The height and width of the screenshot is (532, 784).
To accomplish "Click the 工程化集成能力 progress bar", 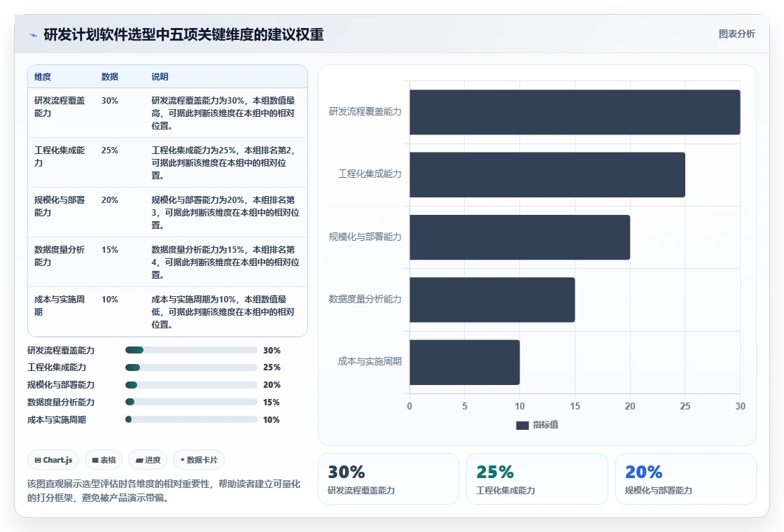I will pyautogui.click(x=191, y=367).
